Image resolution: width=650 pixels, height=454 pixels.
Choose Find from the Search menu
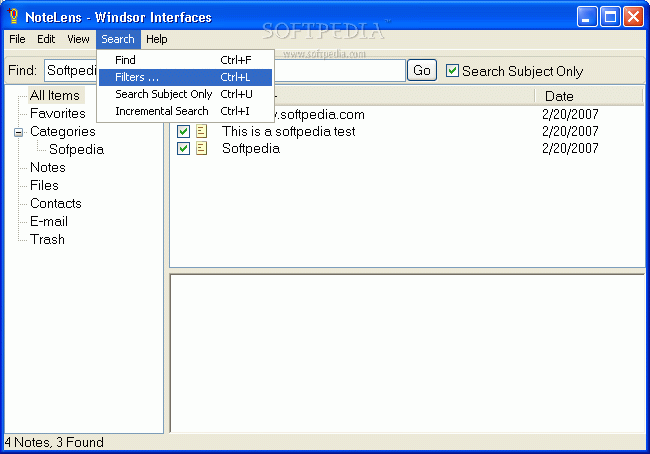pos(185,60)
